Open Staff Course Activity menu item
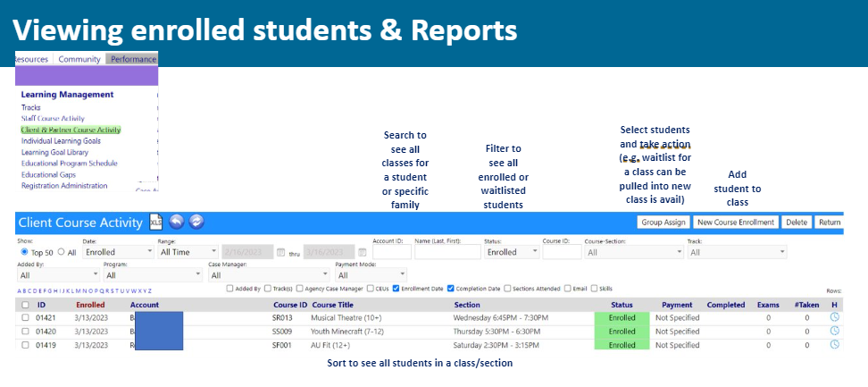 (54, 119)
